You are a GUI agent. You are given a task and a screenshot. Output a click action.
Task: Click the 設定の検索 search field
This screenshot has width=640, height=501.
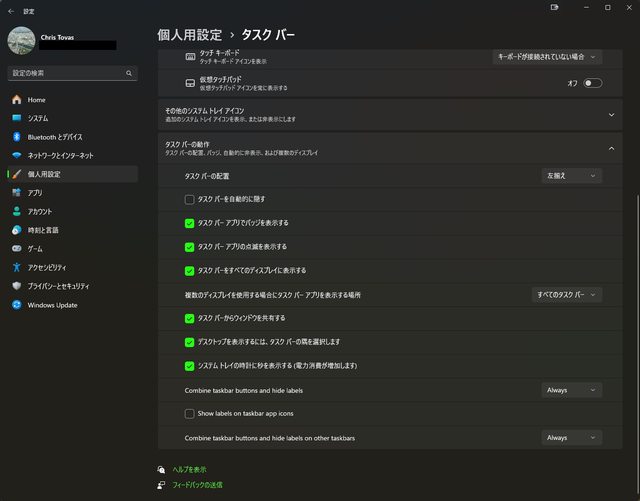pyautogui.click(x=70, y=73)
